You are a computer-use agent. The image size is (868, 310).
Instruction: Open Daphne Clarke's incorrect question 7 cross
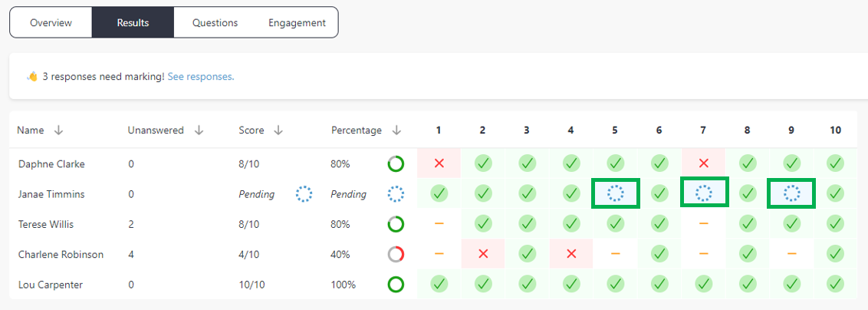[704, 163]
